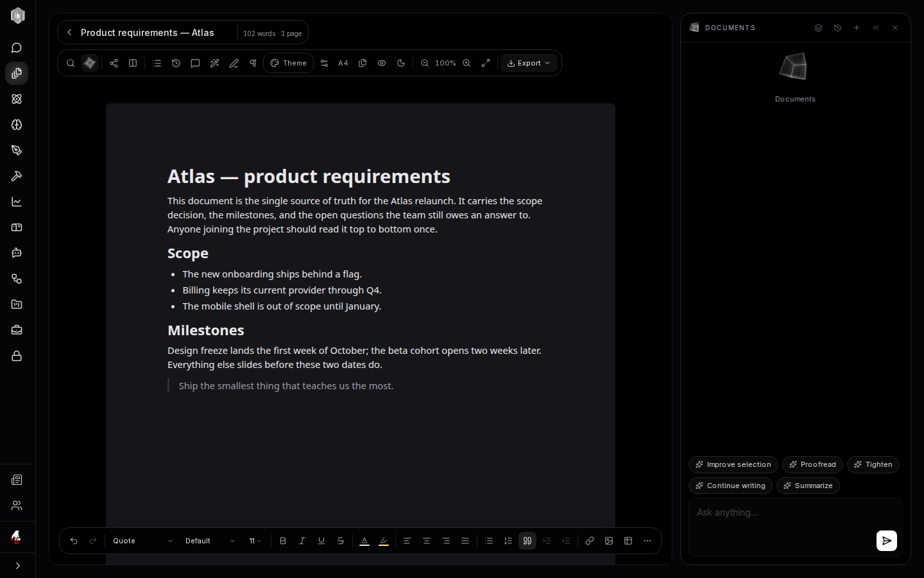Viewport: 924px width, 578px height.
Task: Undo the last action
Action: 74,541
